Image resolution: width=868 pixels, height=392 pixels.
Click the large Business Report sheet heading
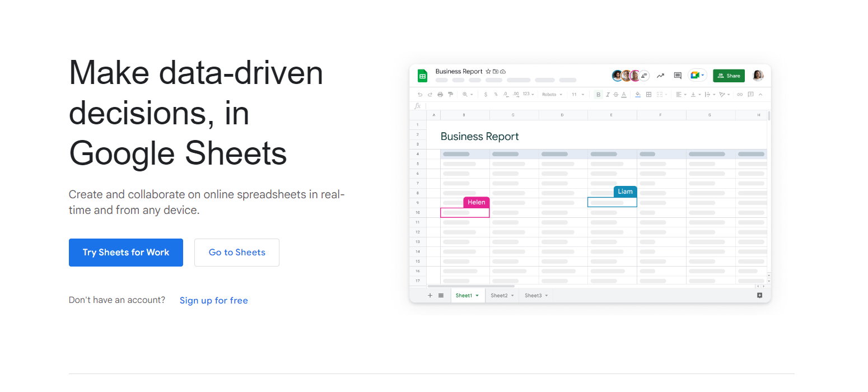tap(480, 137)
